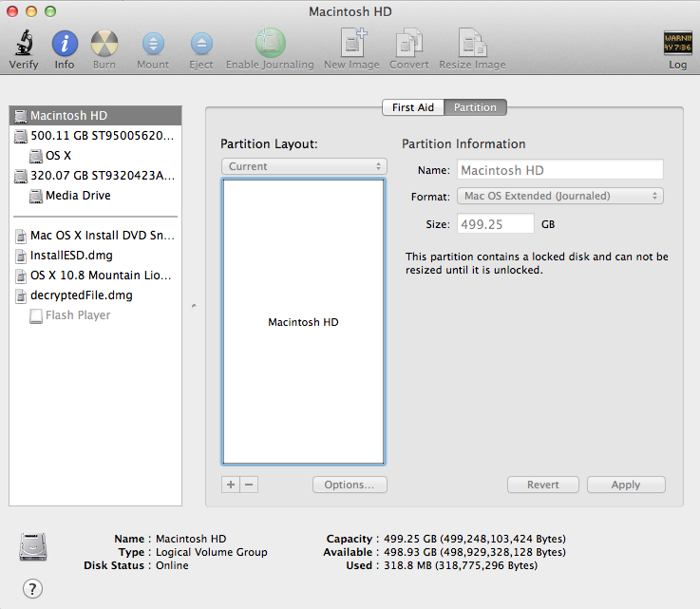This screenshot has height=609, width=700.
Task: Select the Macintosh HD partition block
Action: tap(303, 322)
